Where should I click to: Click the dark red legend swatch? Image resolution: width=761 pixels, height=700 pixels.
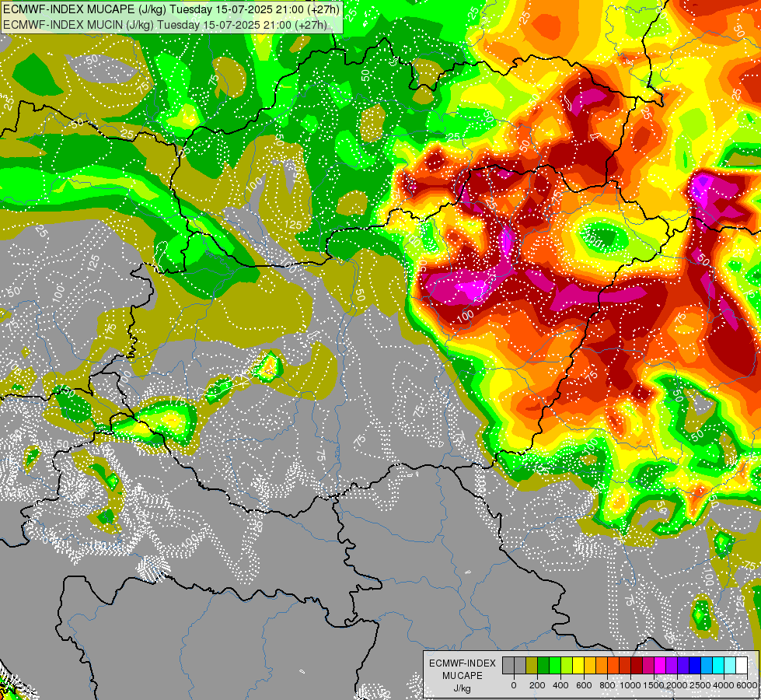click(x=637, y=665)
